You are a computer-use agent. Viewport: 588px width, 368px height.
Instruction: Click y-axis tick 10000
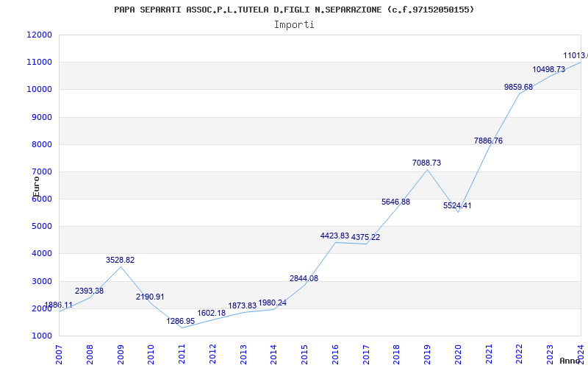coord(40,89)
